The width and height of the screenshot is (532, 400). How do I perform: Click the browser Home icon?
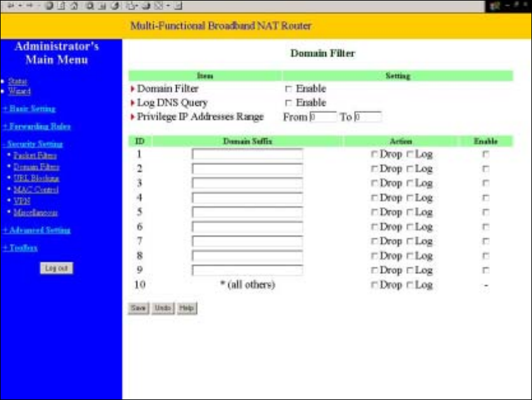[x=74, y=6]
